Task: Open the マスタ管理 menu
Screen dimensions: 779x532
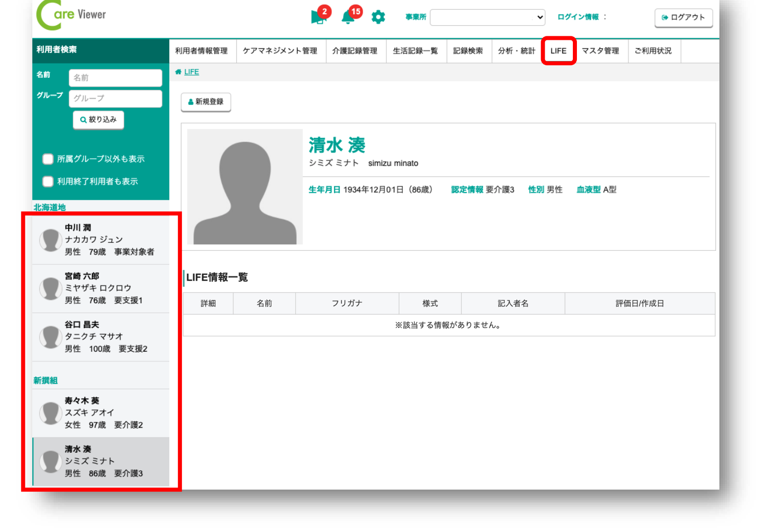Action: (600, 51)
